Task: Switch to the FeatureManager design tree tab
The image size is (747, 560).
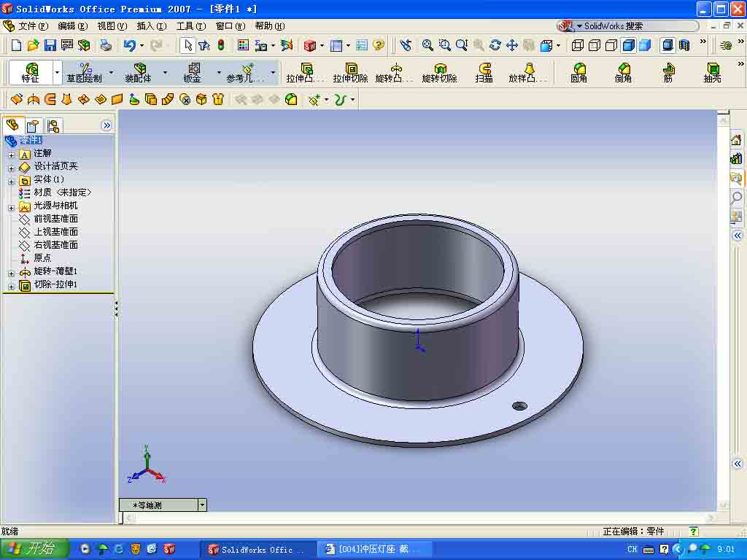Action: click(x=13, y=125)
